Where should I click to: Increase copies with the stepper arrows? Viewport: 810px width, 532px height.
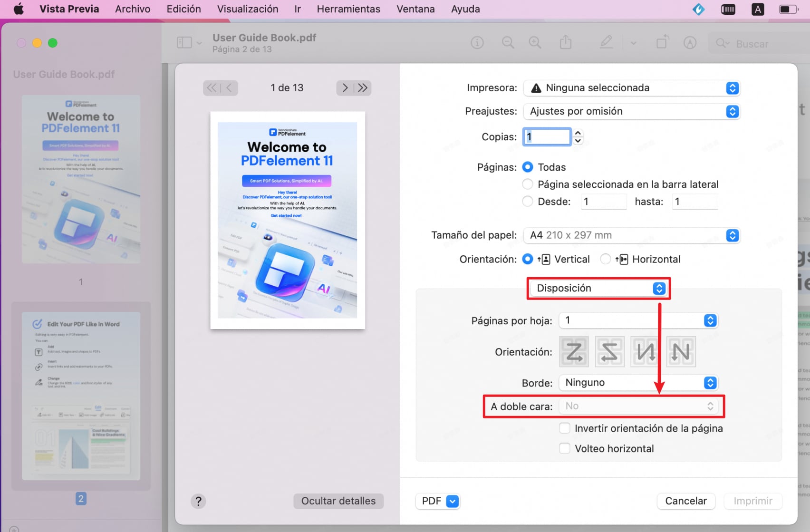578,133
